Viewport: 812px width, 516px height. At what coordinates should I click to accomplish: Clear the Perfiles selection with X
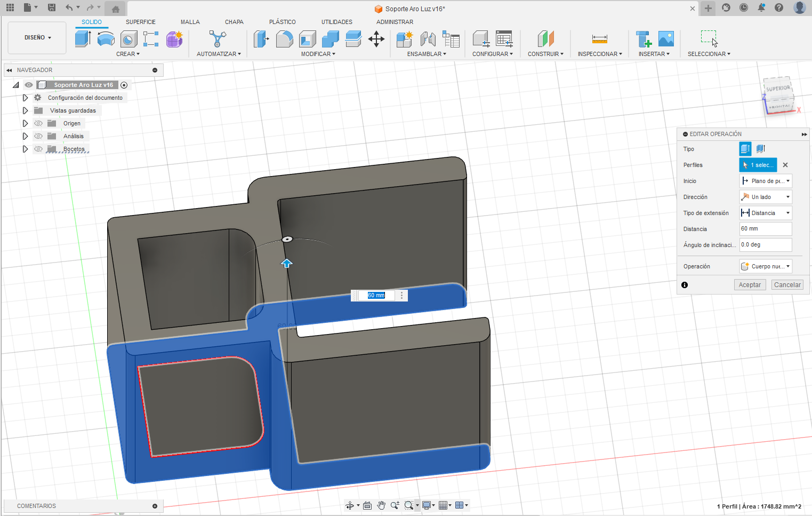coord(785,165)
